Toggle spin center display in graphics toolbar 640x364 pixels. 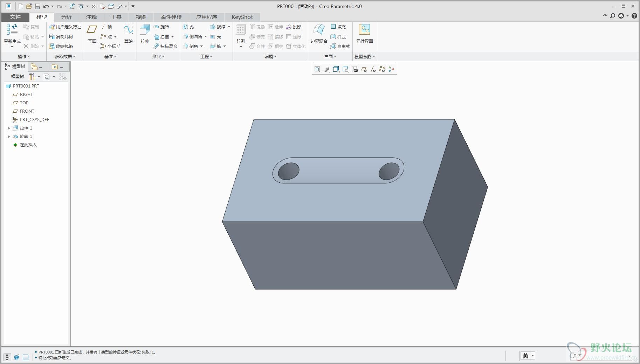391,69
